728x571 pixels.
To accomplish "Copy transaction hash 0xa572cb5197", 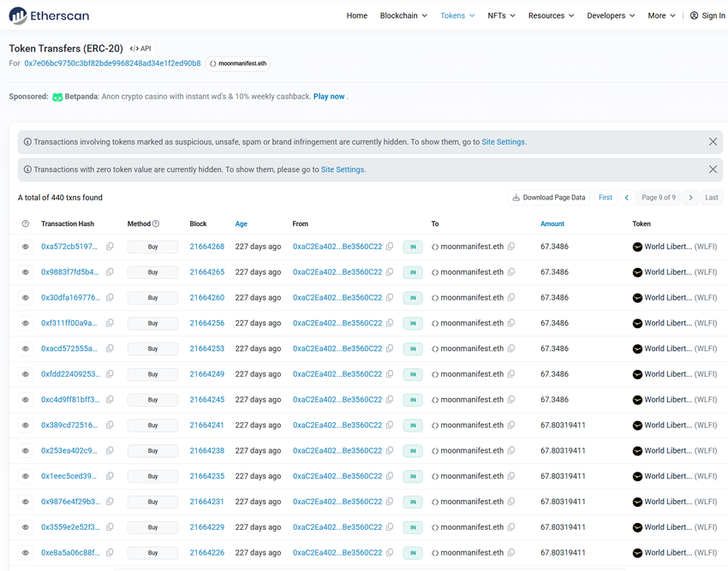I will tap(110, 247).
